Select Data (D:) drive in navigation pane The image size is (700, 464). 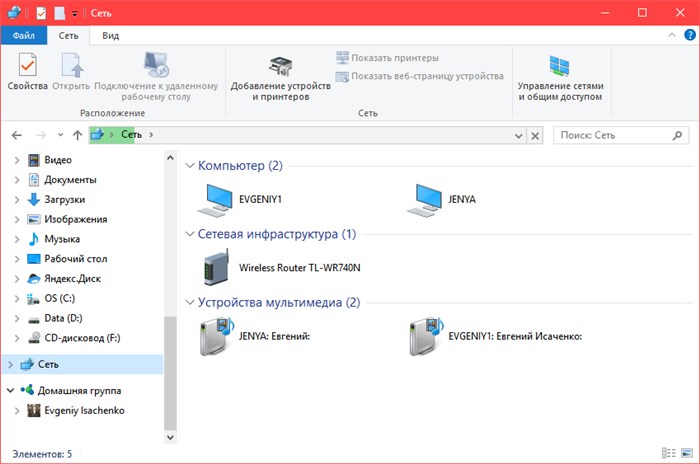click(63, 318)
